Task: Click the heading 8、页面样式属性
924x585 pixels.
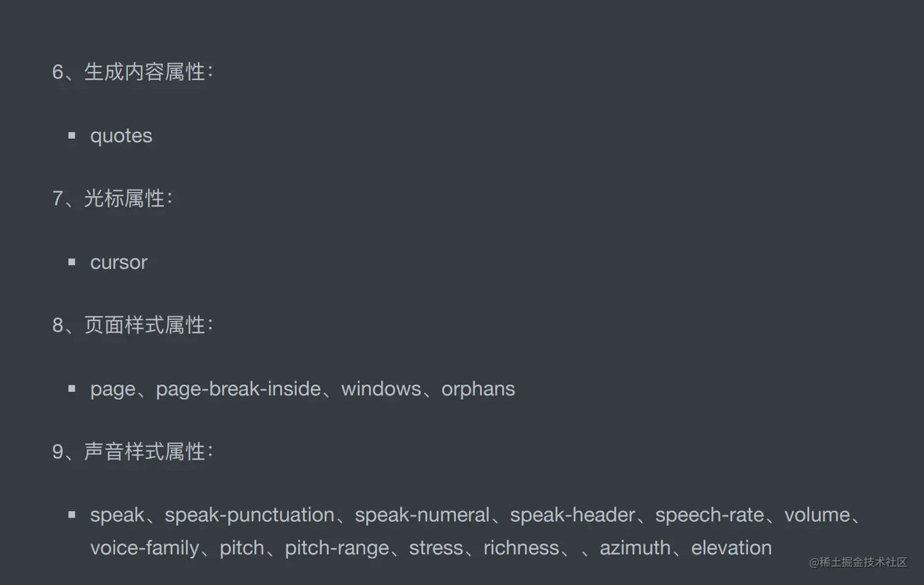Action: tap(133, 325)
